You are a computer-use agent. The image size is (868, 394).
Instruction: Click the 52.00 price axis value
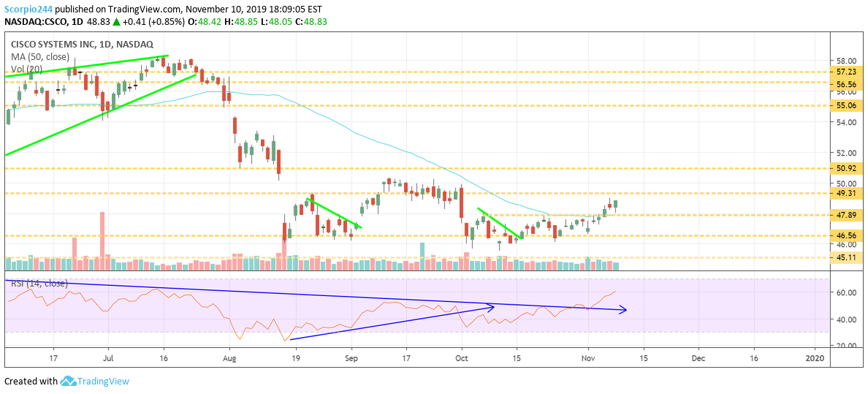pyautogui.click(x=845, y=153)
